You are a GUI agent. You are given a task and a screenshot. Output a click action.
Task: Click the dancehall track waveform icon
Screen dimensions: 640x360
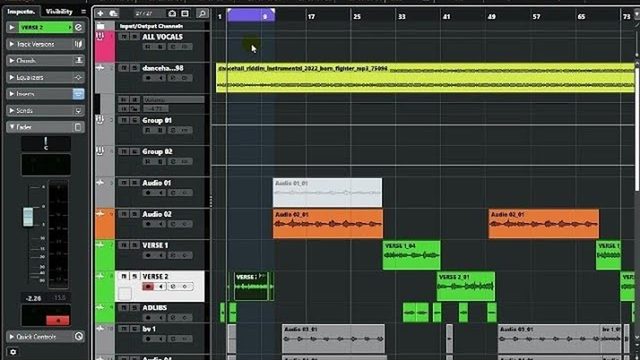click(x=100, y=68)
